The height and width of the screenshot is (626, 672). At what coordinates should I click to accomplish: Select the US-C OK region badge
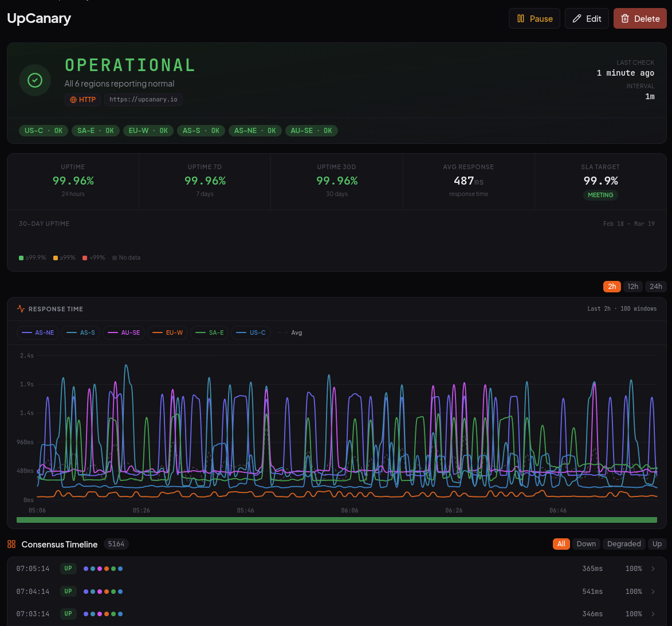44,131
